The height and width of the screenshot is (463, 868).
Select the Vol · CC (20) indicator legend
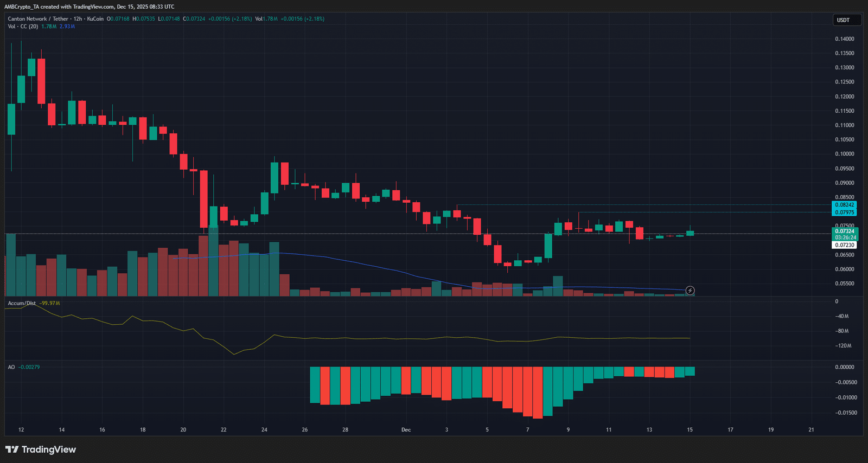pyautogui.click(x=23, y=27)
